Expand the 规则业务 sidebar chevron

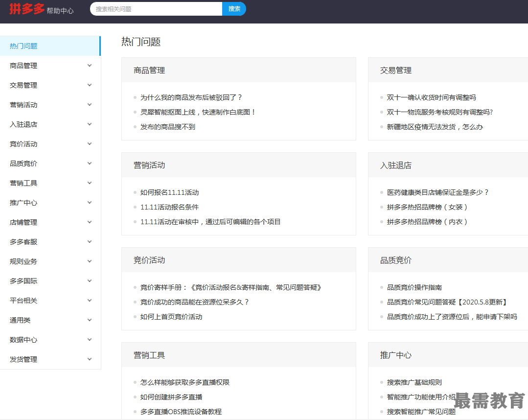(90, 261)
